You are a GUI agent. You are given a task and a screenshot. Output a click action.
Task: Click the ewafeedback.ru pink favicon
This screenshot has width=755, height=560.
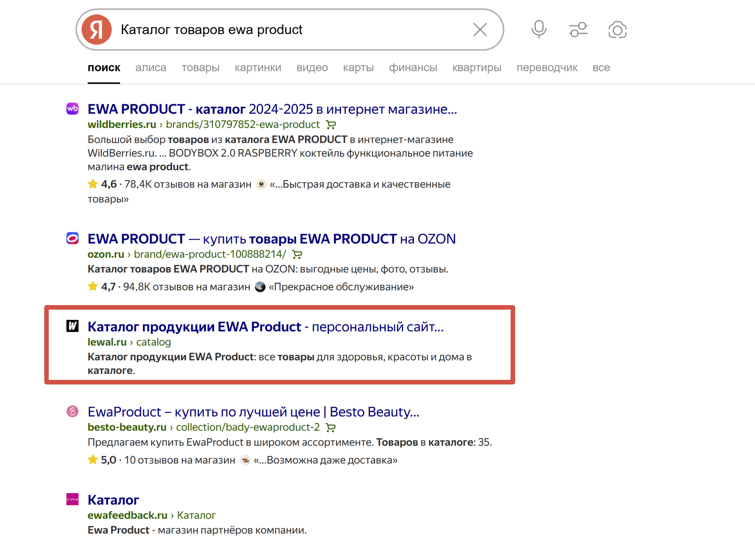(72, 499)
